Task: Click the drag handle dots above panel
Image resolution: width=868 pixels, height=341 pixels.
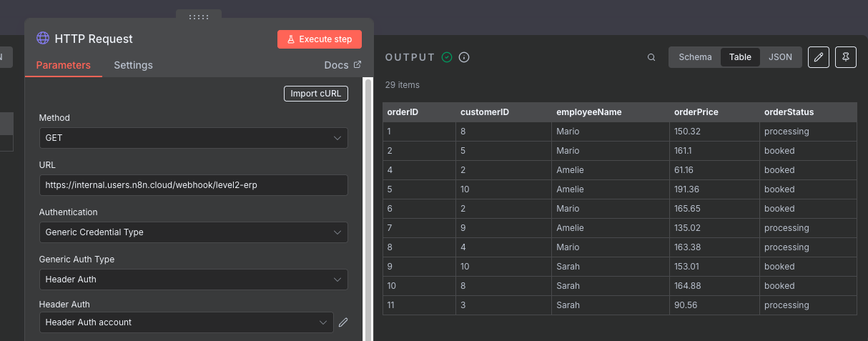Action: coord(199,16)
